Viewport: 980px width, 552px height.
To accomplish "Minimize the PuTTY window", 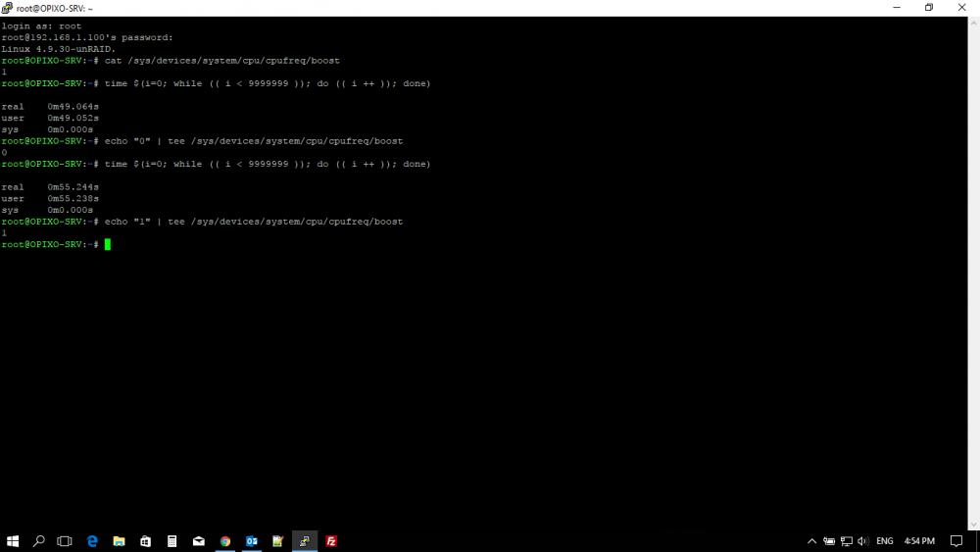I will pos(897,8).
